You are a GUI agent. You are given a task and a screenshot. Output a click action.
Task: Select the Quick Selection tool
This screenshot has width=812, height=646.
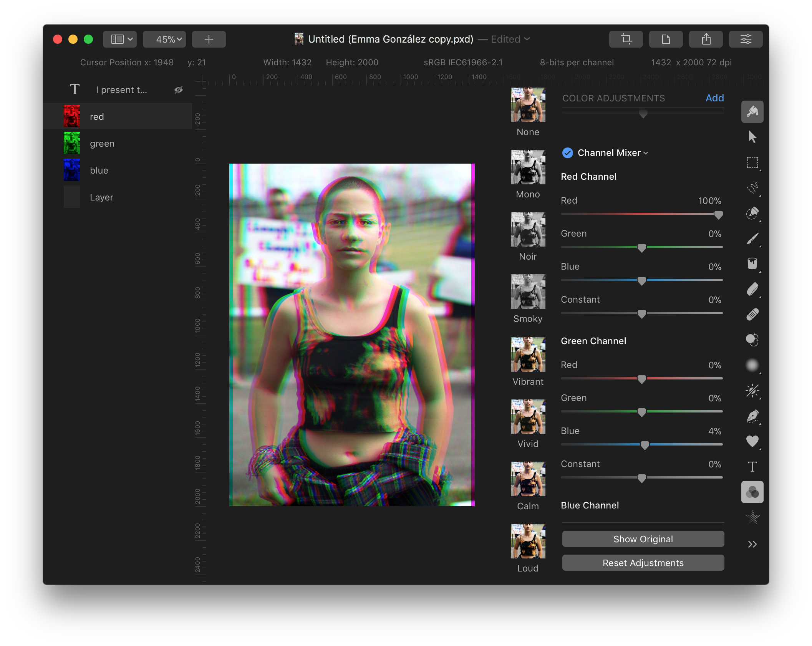tap(752, 213)
